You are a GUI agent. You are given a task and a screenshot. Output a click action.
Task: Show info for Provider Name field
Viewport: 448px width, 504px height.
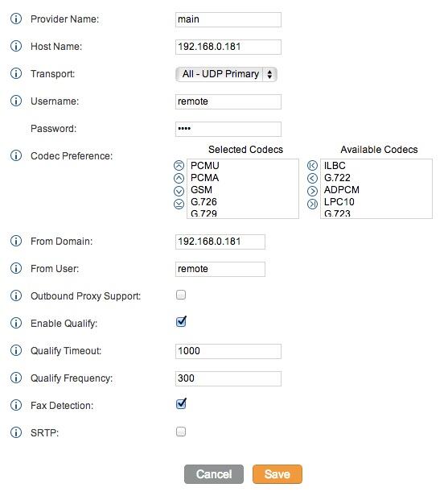pyautogui.click(x=16, y=19)
